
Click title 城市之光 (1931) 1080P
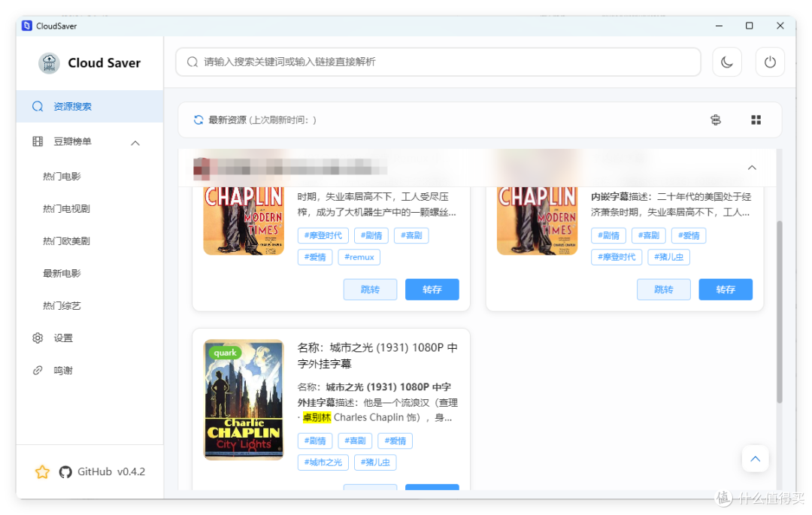(x=377, y=356)
